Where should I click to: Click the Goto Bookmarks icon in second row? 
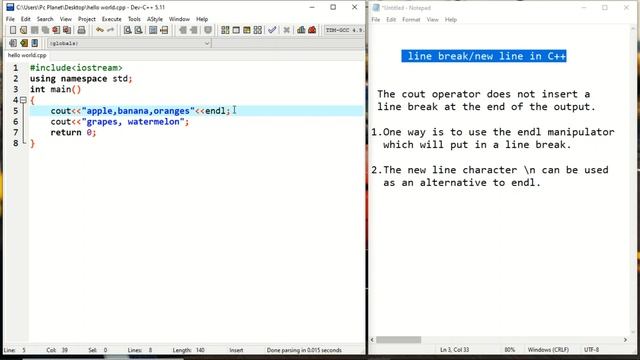pyautogui.click(x=35, y=43)
